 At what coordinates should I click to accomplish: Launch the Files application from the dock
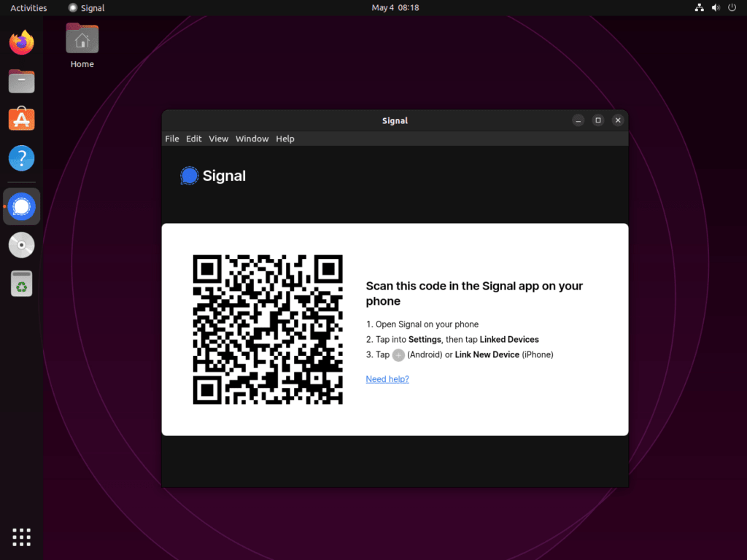[21, 81]
